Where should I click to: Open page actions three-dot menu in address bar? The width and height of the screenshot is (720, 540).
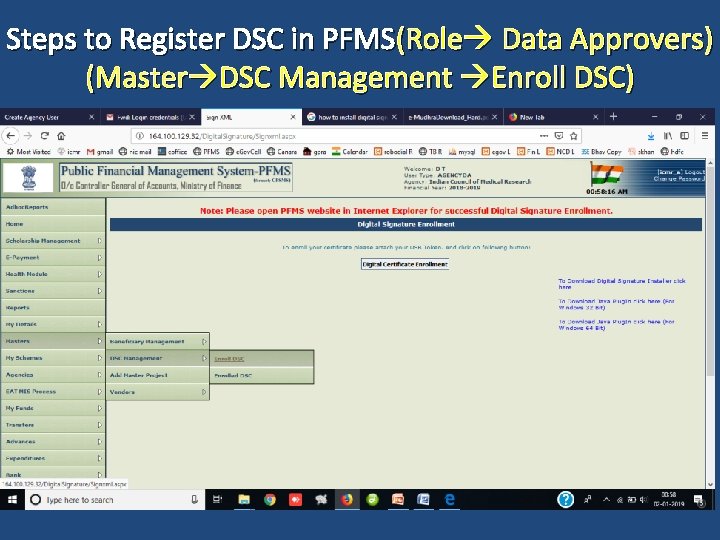click(x=544, y=136)
